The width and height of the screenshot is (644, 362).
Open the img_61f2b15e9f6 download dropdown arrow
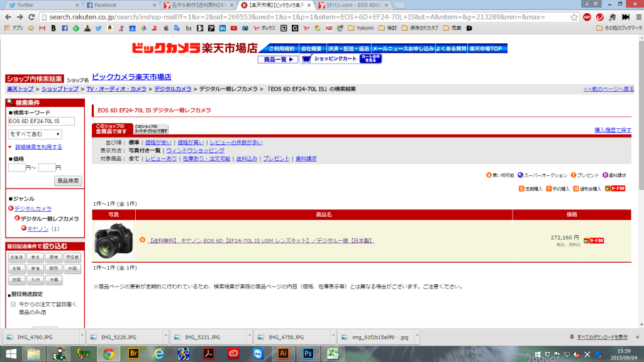pyautogui.click(x=417, y=337)
